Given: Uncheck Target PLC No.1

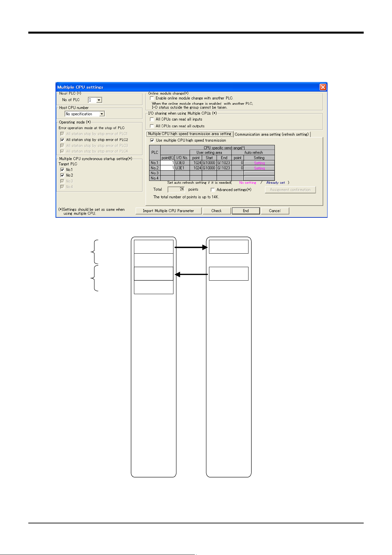Looking at the screenshot, I should click(62, 170).
